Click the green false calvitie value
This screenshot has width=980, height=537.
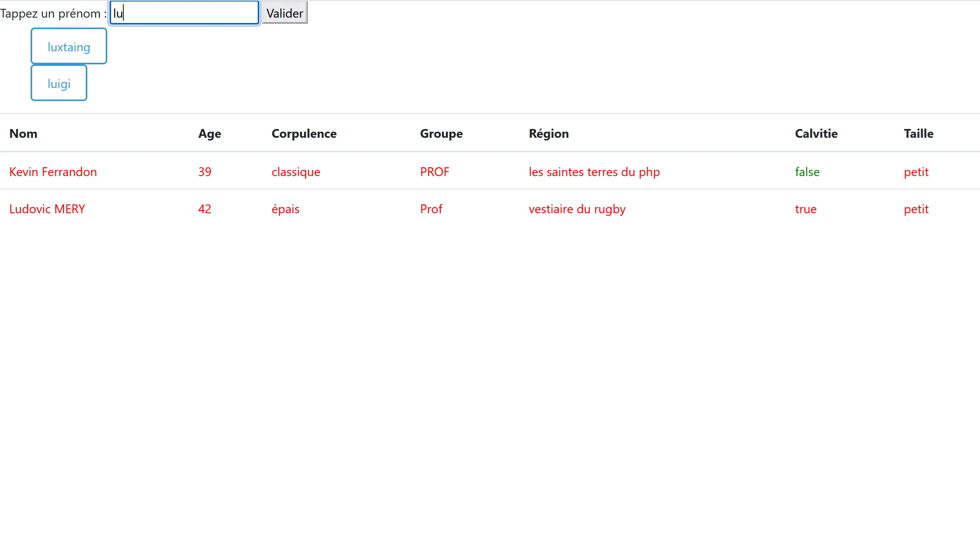coord(807,172)
